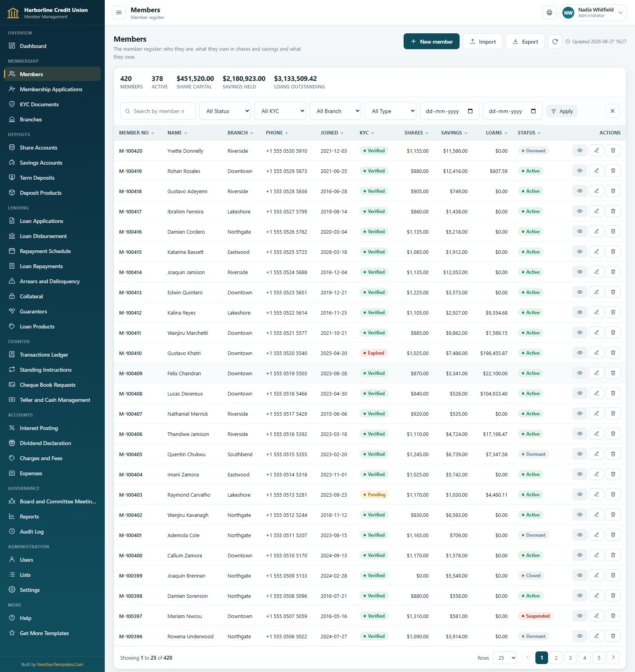Viewport: 635px width, 672px height.
Task: Toggle the sidebar hamburger menu
Action: [119, 13]
